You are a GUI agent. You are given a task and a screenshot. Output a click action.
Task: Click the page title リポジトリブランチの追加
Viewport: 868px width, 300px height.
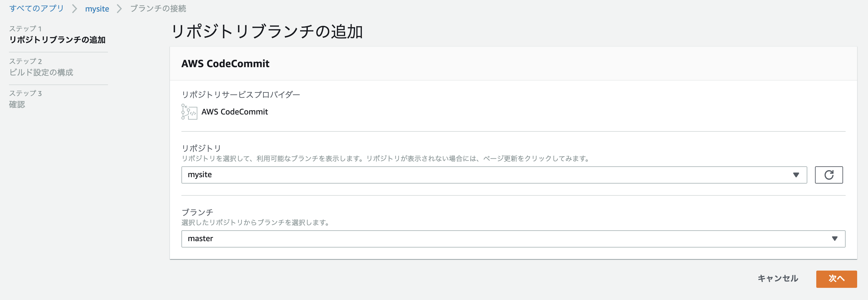[267, 32]
